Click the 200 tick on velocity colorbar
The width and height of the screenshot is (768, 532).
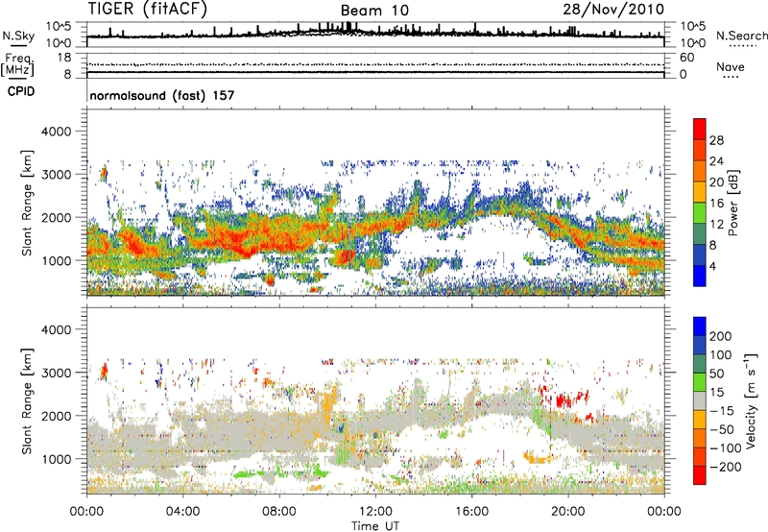721,336
